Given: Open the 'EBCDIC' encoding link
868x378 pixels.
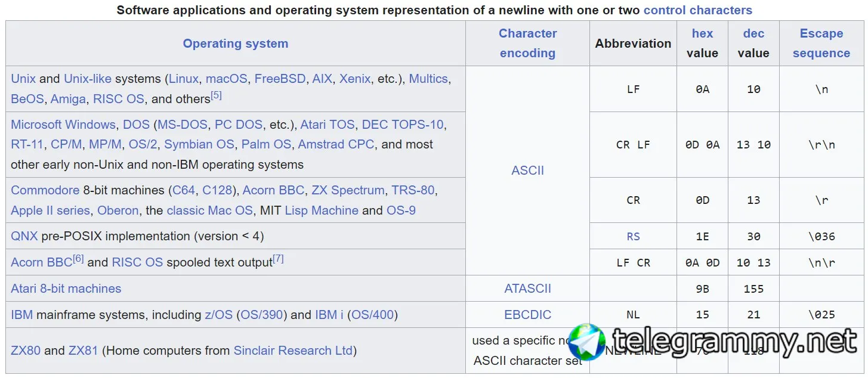Looking at the screenshot, I should click(527, 315).
